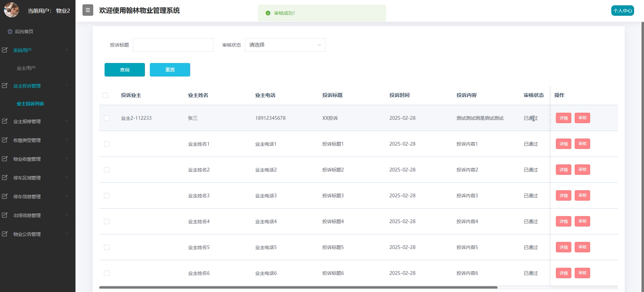This screenshot has width=644, height=292.
Task: Open the 审核状态 请选择 dropdown
Action: tap(285, 45)
